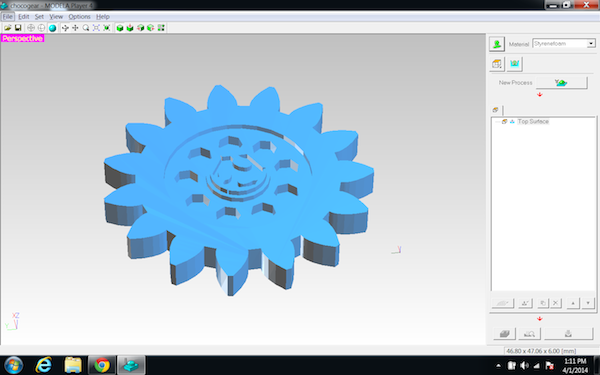This screenshot has width=600, height=375.
Task: Click the plain green cube view icon
Action: 120,28
